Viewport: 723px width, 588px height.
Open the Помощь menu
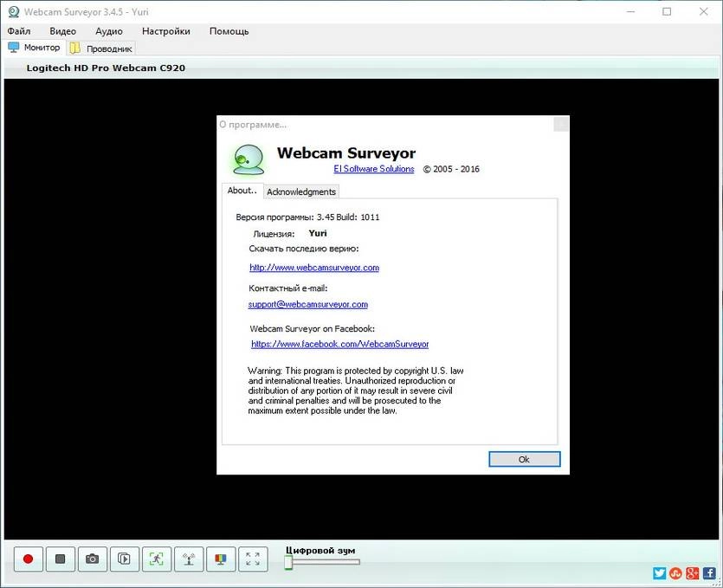229,31
